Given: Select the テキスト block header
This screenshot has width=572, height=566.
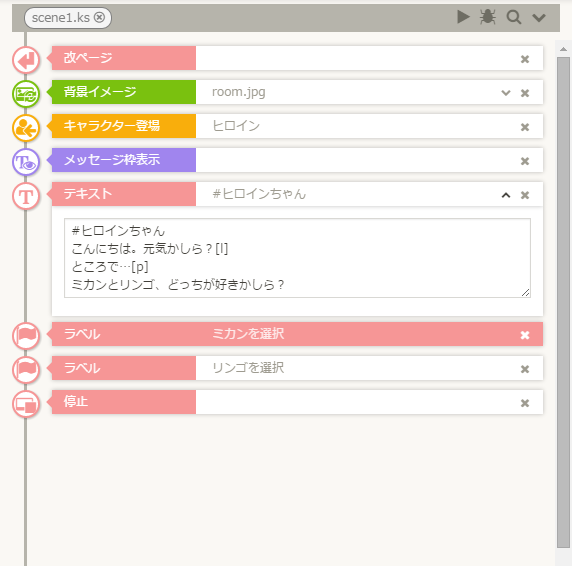Looking at the screenshot, I should click(x=124, y=194).
